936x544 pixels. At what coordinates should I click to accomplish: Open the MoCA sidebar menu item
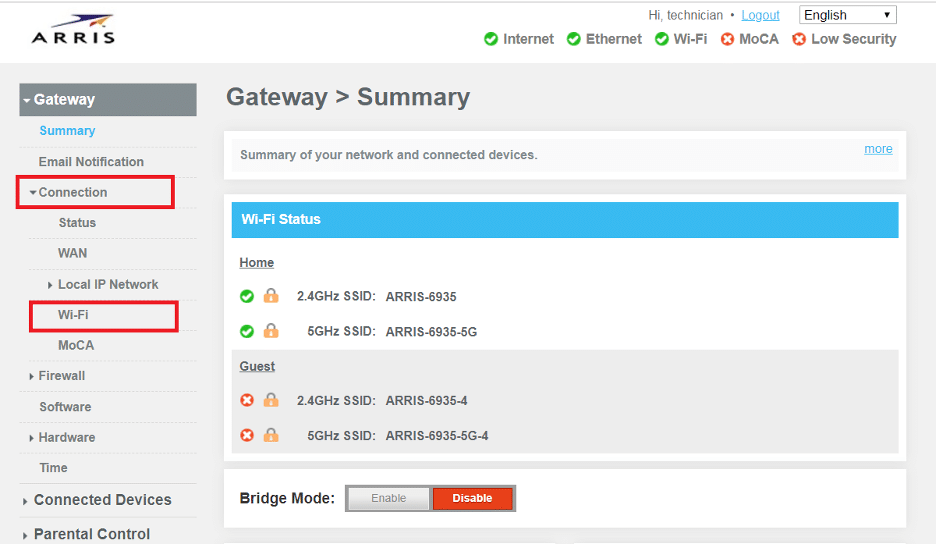coord(76,345)
